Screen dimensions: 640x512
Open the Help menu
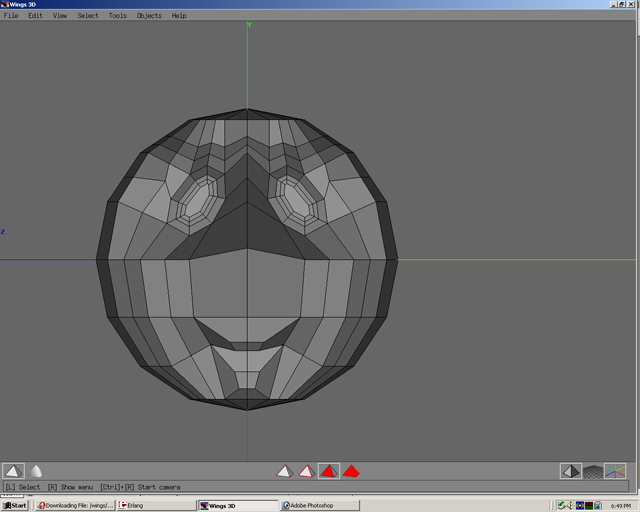[179, 16]
